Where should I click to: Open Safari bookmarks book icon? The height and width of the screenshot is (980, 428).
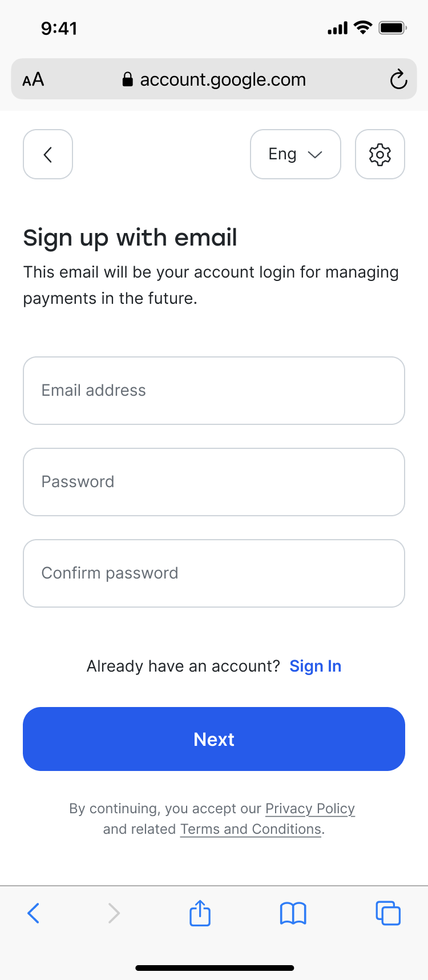point(293,913)
